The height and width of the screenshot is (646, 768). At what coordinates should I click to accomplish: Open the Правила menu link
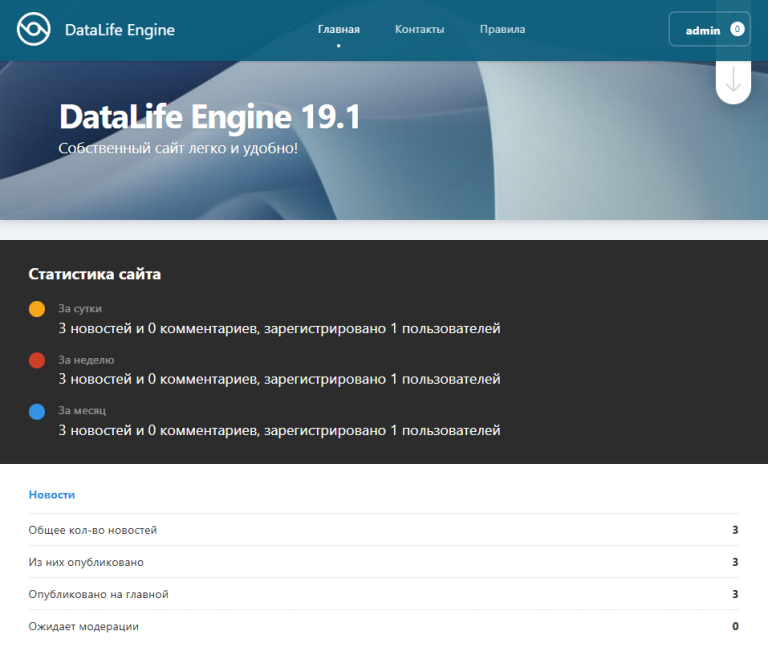tap(502, 30)
